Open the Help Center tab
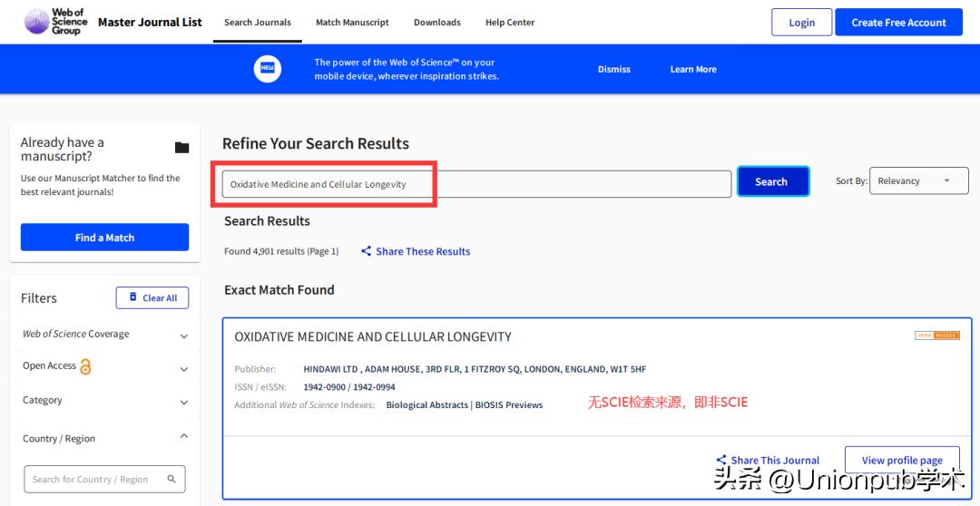Image resolution: width=980 pixels, height=506 pixels. (x=510, y=23)
